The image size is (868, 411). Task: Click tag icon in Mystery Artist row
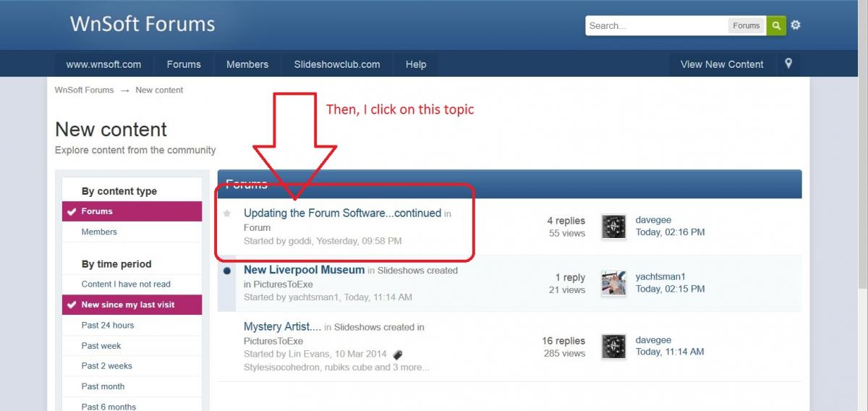[x=397, y=355]
